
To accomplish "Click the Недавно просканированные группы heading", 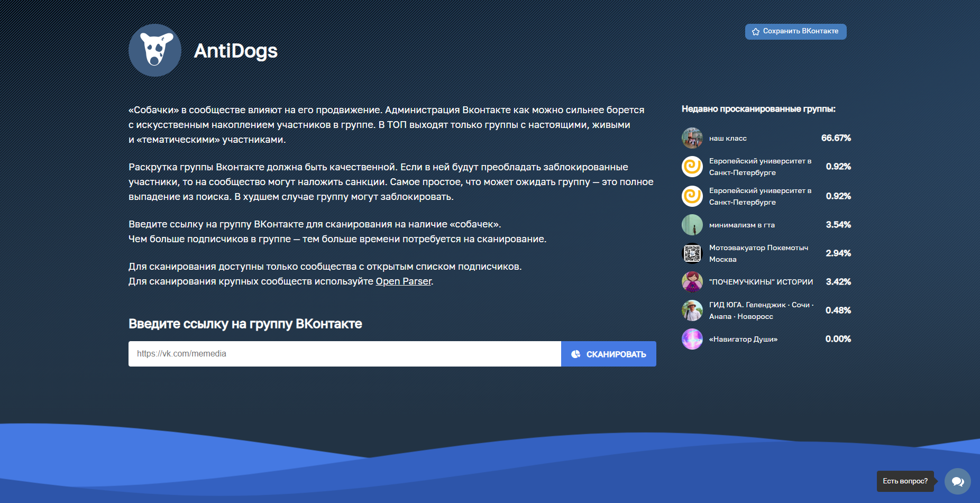I will tap(758, 109).
